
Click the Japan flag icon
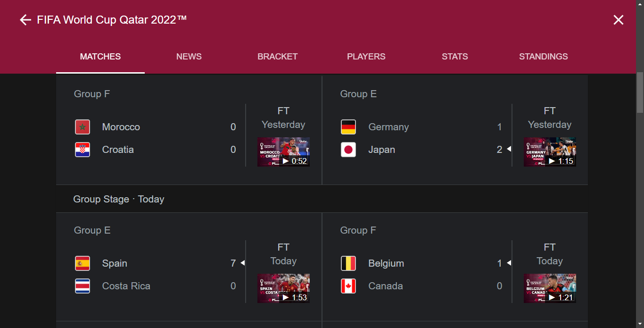pyautogui.click(x=348, y=150)
